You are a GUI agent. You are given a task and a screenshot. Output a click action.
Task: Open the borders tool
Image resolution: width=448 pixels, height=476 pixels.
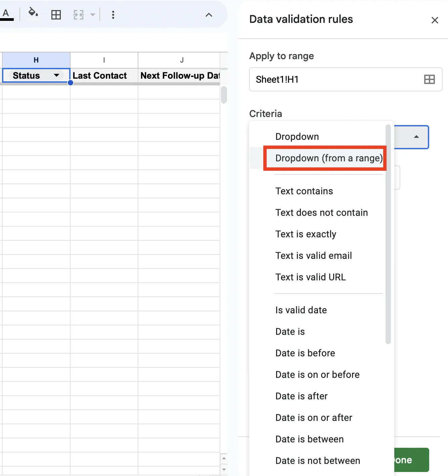(x=56, y=15)
